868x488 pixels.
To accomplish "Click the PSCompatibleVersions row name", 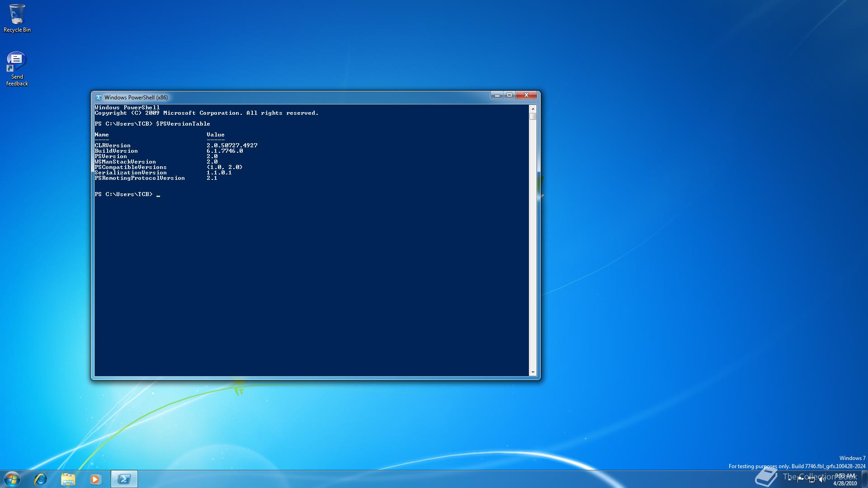I will click(x=131, y=167).
